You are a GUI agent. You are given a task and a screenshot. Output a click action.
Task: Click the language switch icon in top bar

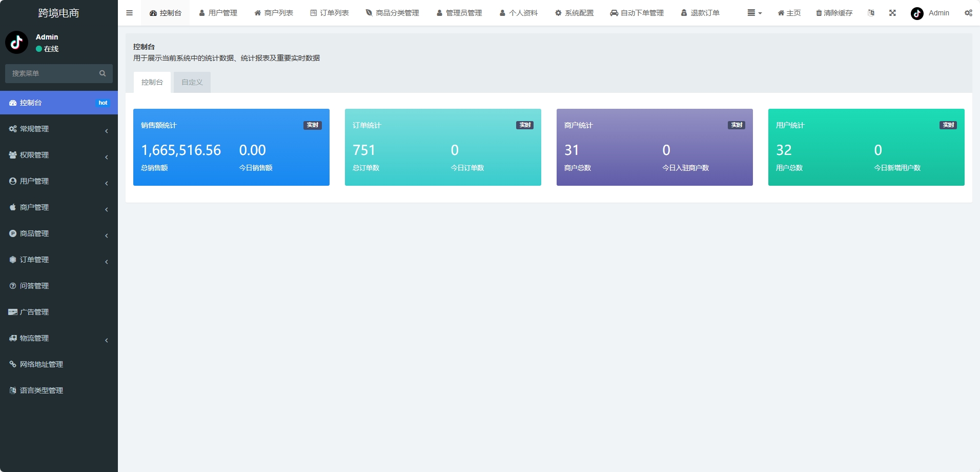click(871, 13)
